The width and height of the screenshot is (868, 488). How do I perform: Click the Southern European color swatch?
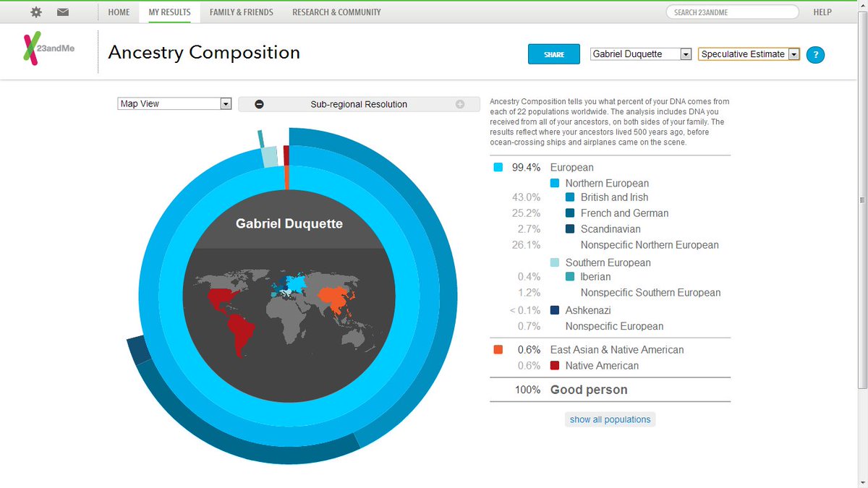point(556,263)
